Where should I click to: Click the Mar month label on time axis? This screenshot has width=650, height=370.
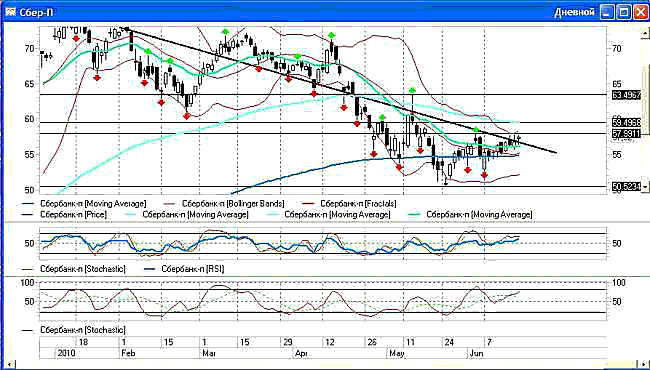click(x=209, y=353)
